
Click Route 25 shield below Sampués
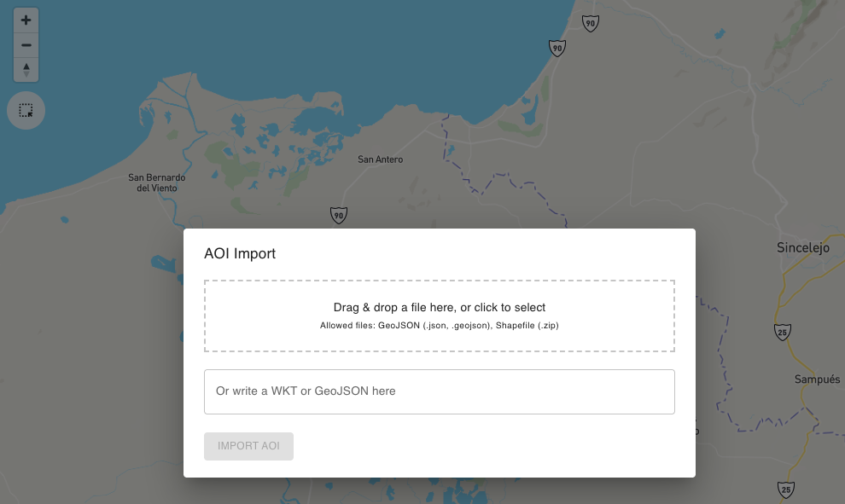click(786, 490)
